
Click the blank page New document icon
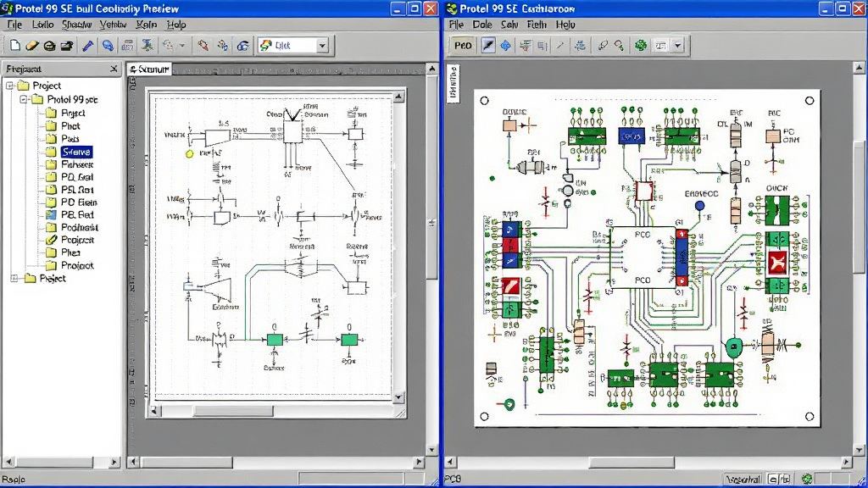pyautogui.click(x=15, y=46)
